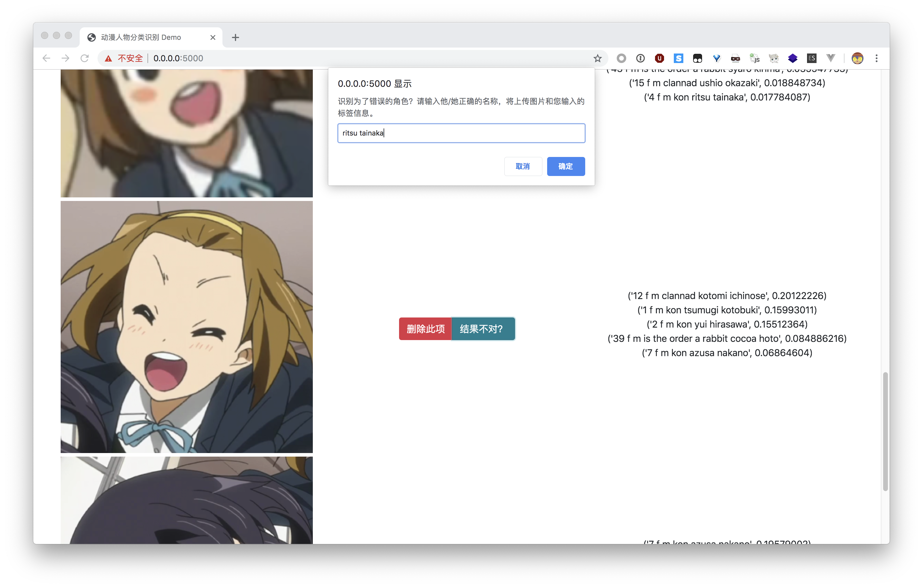This screenshot has height=588, width=923.
Task: Click the partially shown top blurry face image
Action: tap(187, 133)
